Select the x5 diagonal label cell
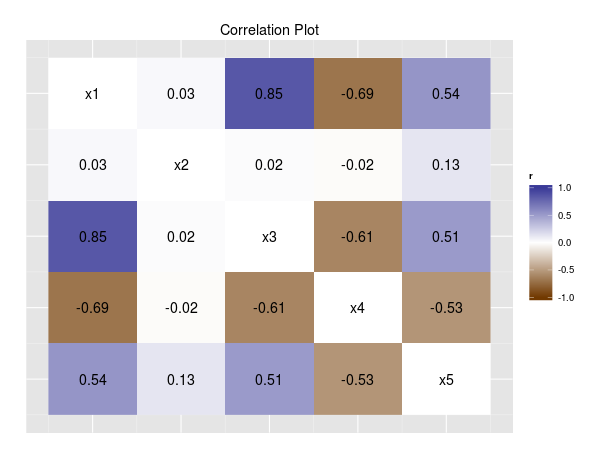Screen dimensions: 610x459 tap(446, 379)
